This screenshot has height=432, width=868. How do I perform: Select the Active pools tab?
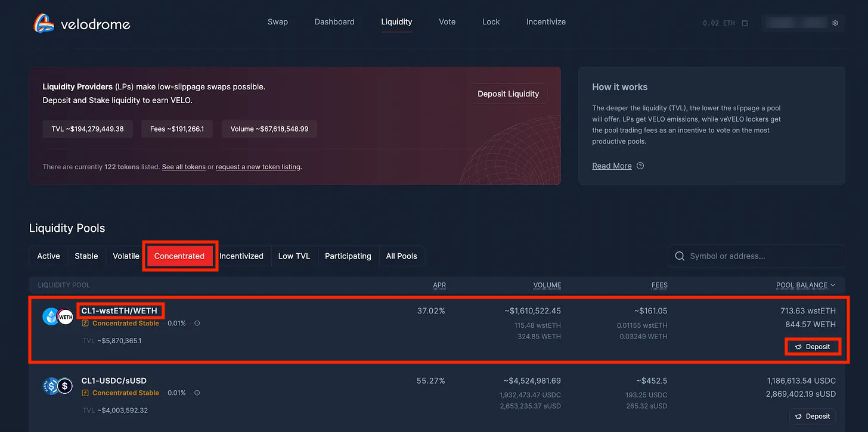[x=48, y=256]
